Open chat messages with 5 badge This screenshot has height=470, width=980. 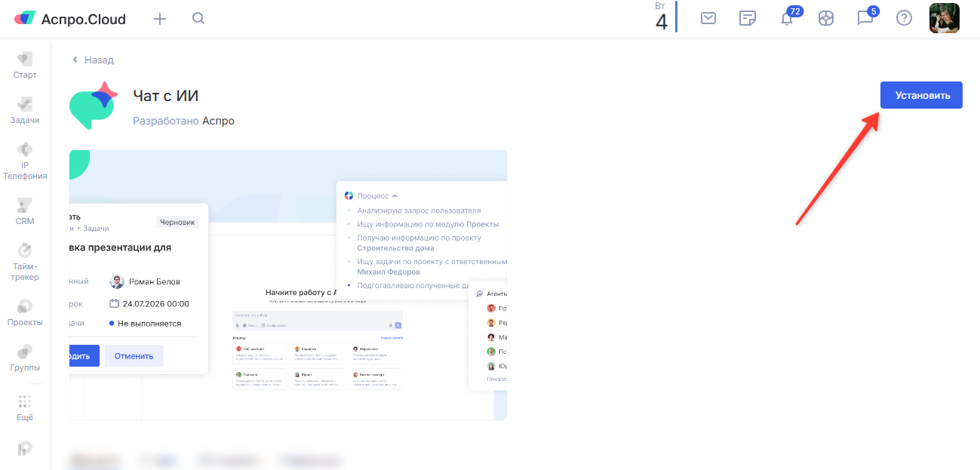(865, 18)
